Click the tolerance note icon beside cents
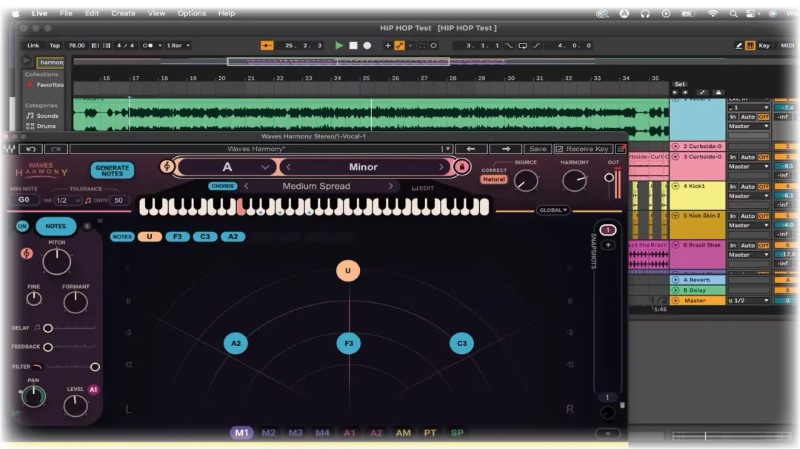Image resolution: width=800 pixels, height=449 pixels. click(x=88, y=201)
